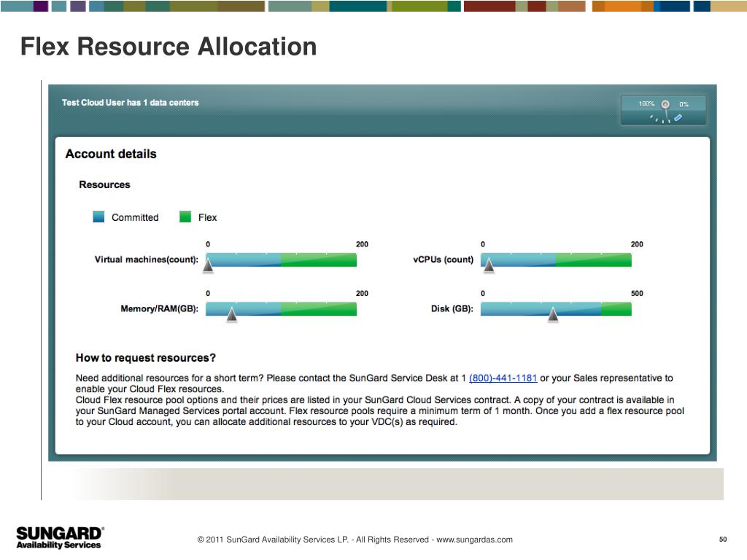Click the 'Flex' legend label
Viewport: 747px width, 560px height.
point(208,217)
